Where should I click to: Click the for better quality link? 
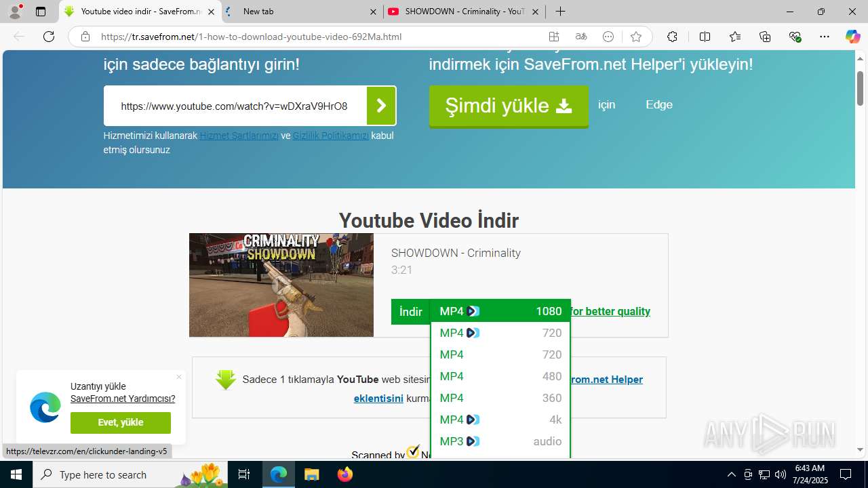[x=610, y=311]
